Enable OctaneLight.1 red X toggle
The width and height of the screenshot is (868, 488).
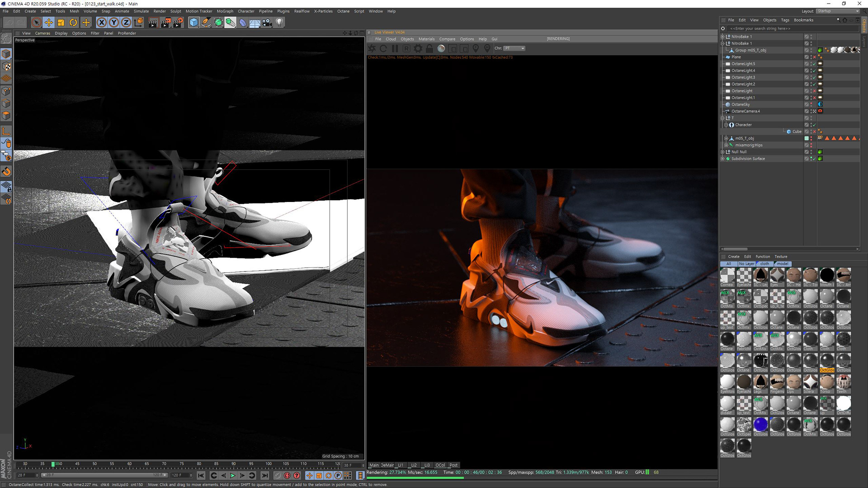click(x=815, y=98)
